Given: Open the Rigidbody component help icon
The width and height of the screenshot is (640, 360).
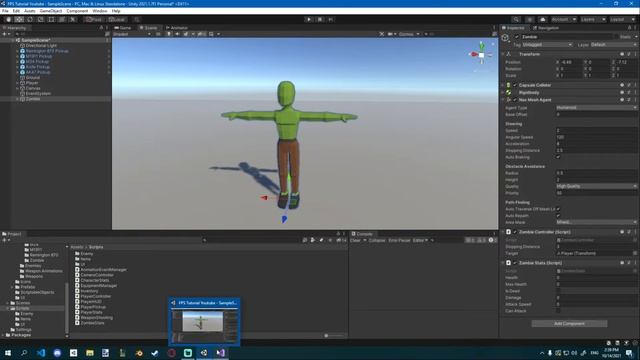Looking at the screenshot, I should point(622,93).
